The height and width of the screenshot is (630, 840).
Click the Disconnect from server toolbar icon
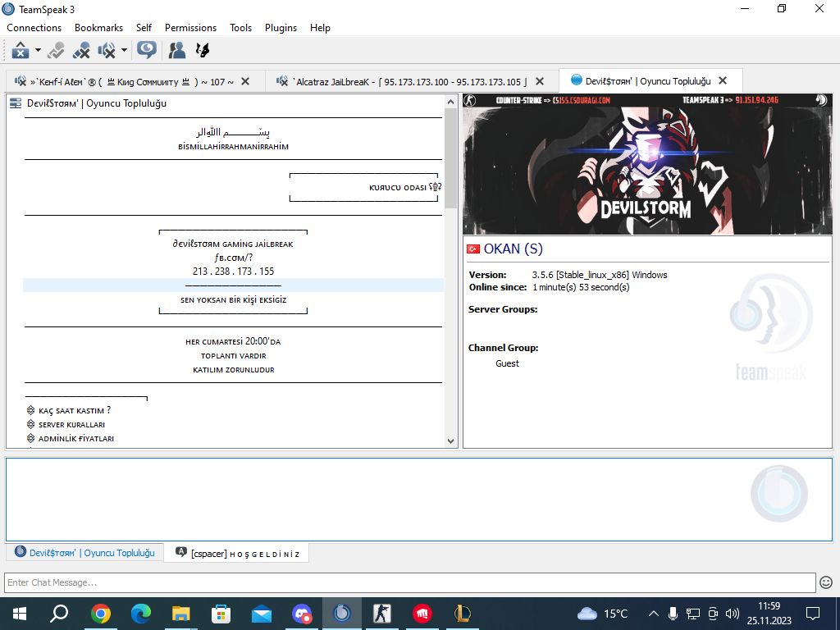point(21,50)
